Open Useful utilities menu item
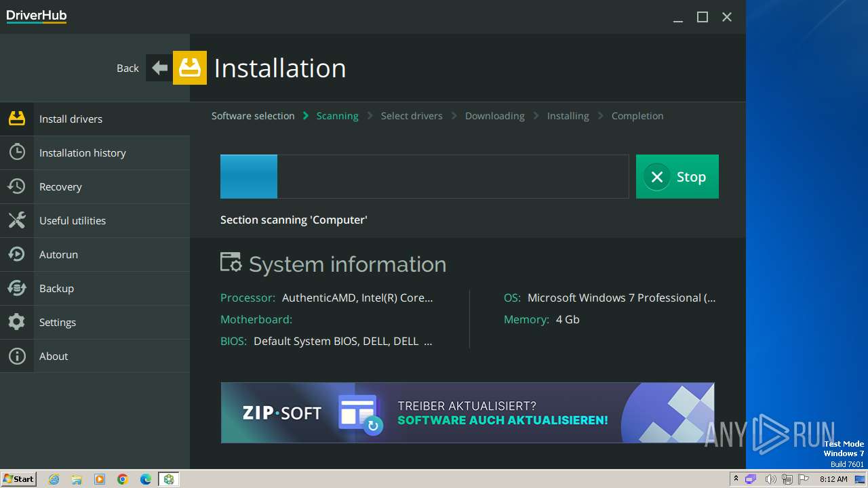Viewport: 868px width, 488px height. [x=95, y=220]
